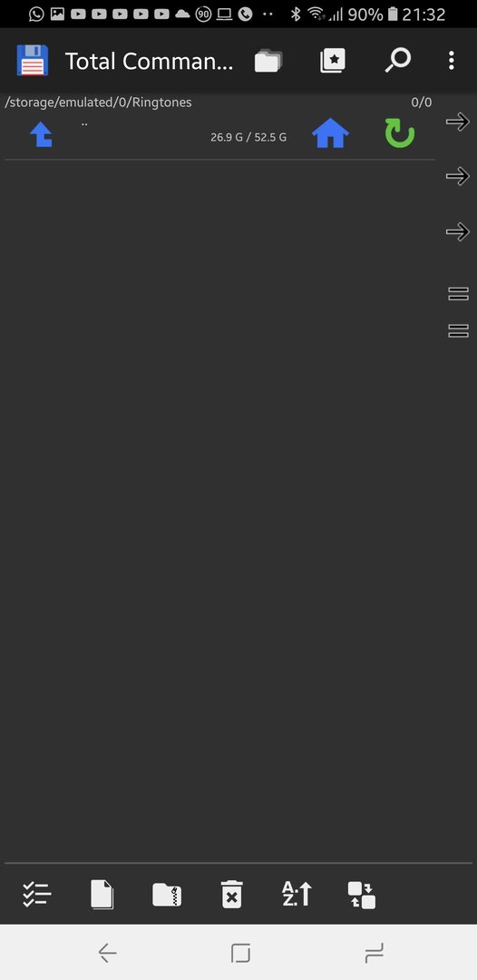Toggle file selection with checklist icon
The width and height of the screenshot is (477, 980).
coord(37,895)
